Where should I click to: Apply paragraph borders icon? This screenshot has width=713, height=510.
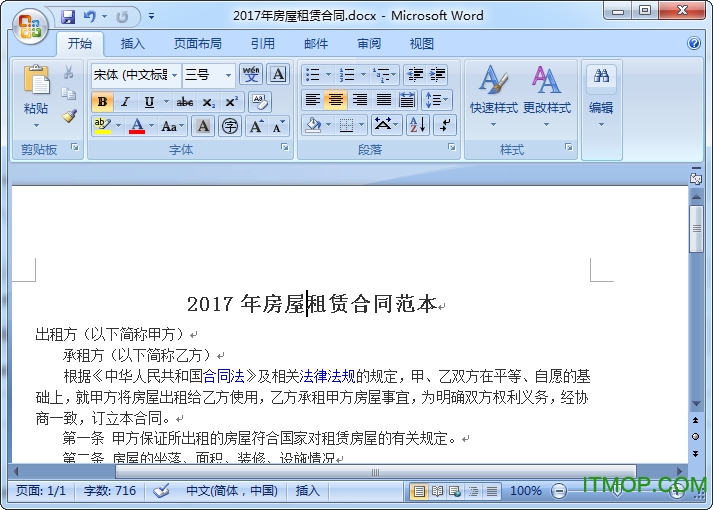click(346, 125)
